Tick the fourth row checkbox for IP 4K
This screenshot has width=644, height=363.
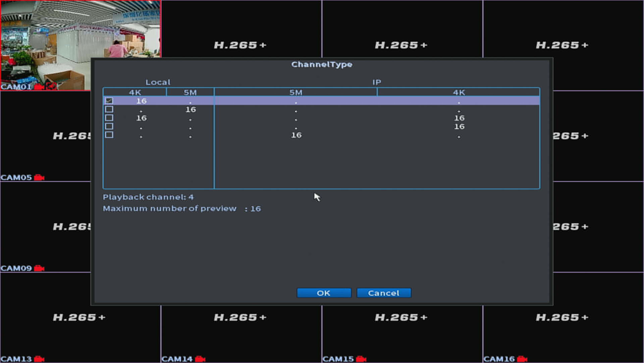pyautogui.click(x=109, y=126)
